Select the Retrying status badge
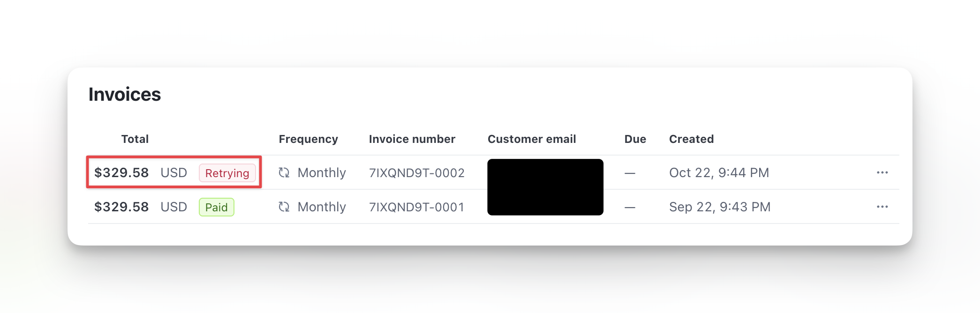This screenshot has height=313, width=980. pos(227,173)
